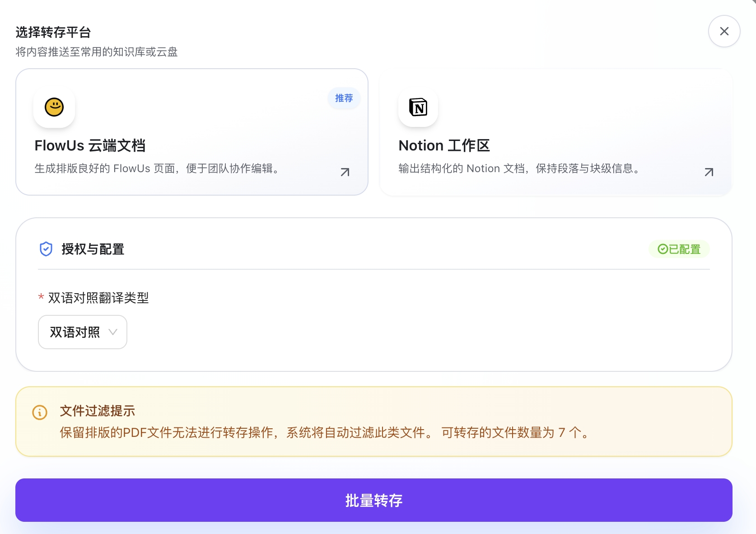
Task: Click the 推荐 badge on FlowUs card
Action: coord(344,98)
